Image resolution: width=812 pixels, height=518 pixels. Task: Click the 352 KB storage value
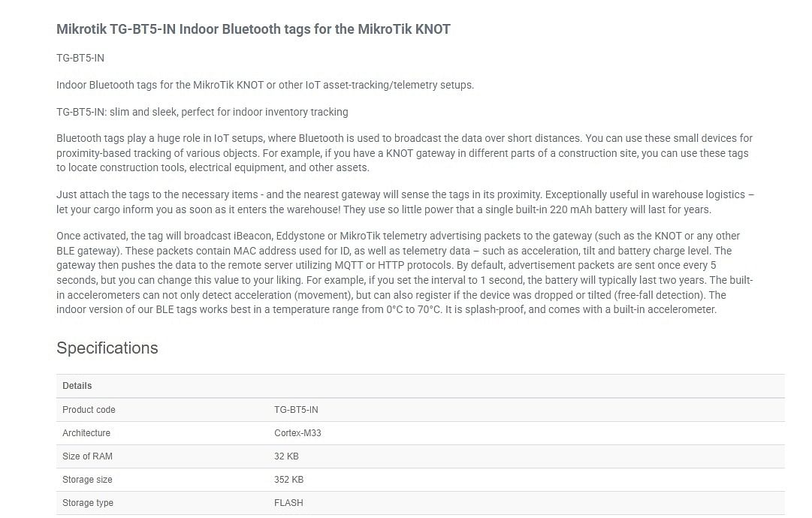[x=289, y=480]
